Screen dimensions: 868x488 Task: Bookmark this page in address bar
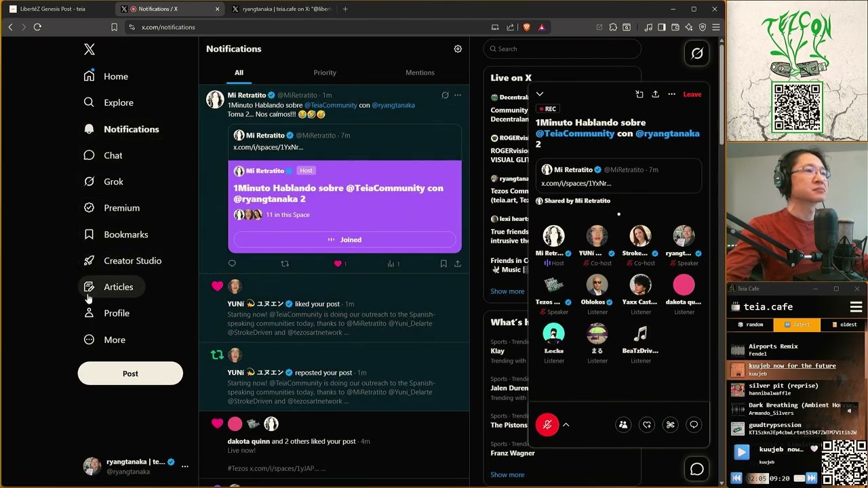114,27
